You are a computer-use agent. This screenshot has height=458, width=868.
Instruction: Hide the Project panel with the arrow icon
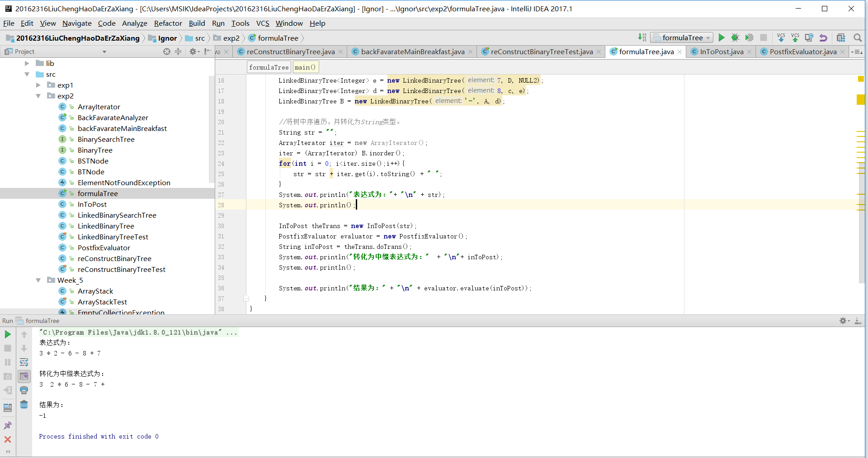tap(208, 51)
